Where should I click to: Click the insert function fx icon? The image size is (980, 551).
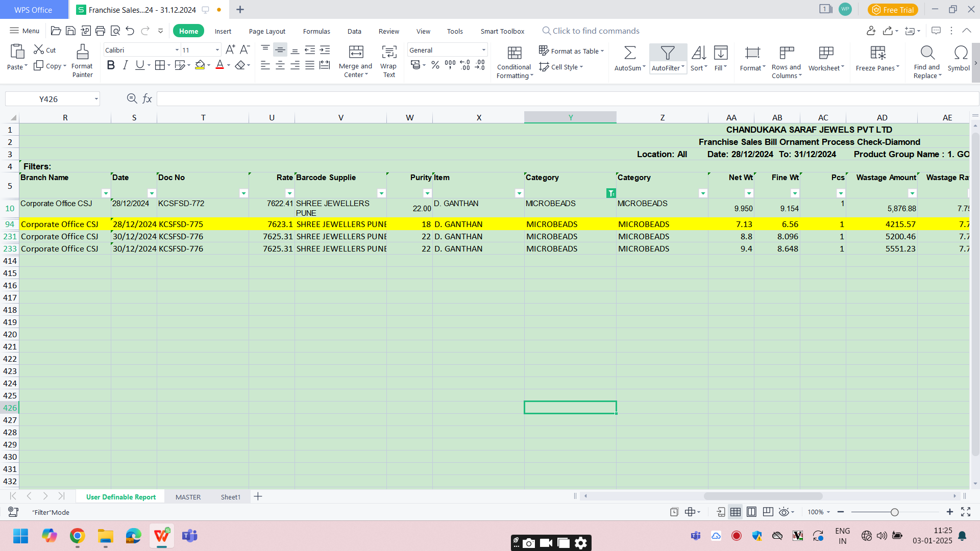147,98
